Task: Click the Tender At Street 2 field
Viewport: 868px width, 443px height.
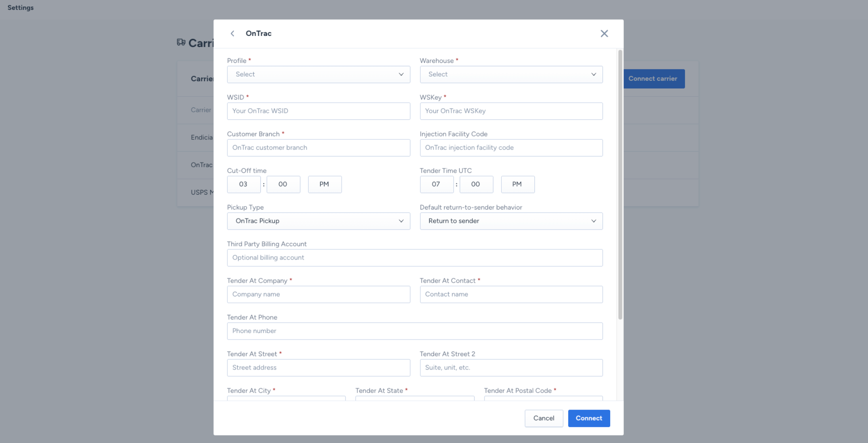Action: 511,368
